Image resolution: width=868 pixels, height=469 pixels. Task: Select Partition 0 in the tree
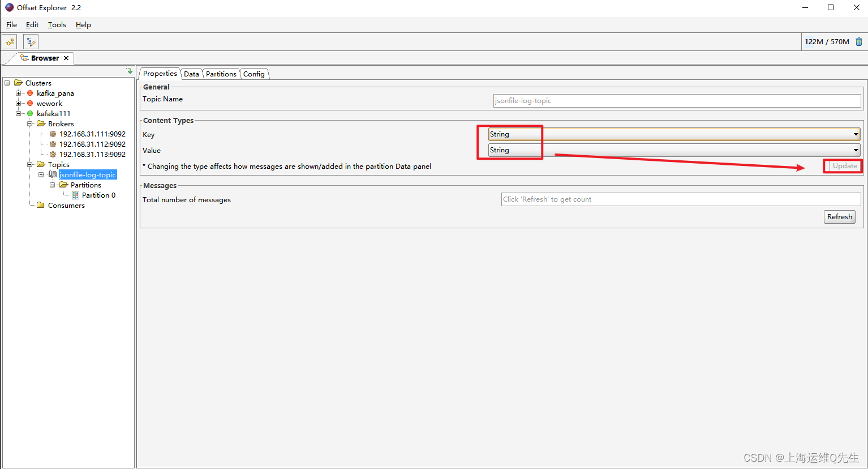pos(98,195)
